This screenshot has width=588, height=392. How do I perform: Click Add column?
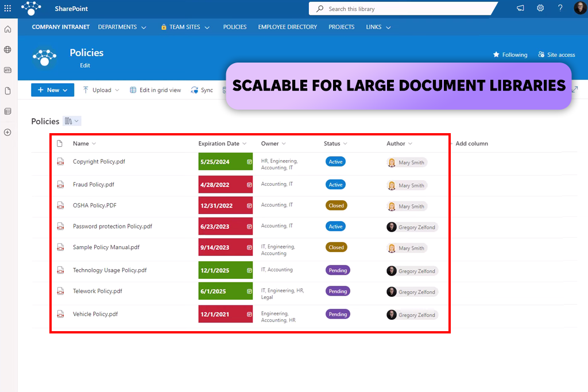[471, 143]
